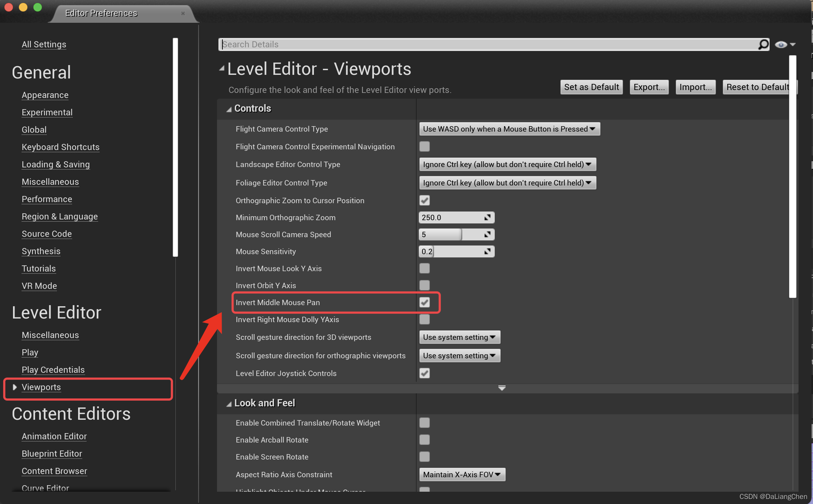Toggle Invert Middle Mouse Pan checkbox
This screenshot has height=504, width=813.
point(425,303)
